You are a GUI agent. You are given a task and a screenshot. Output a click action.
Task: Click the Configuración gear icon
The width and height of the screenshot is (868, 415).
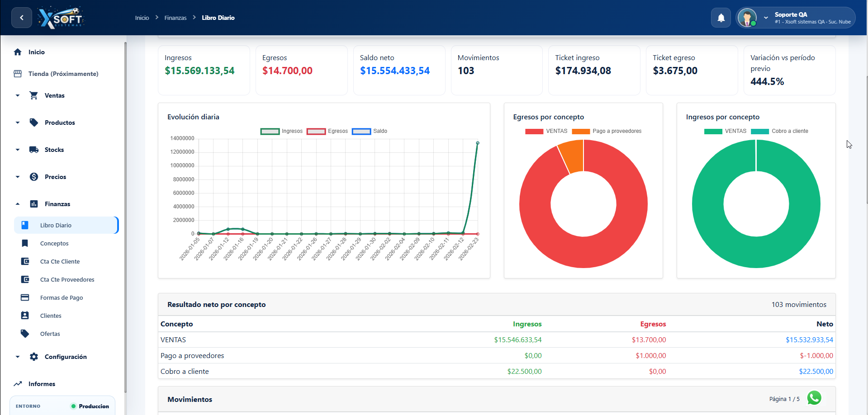(34, 357)
